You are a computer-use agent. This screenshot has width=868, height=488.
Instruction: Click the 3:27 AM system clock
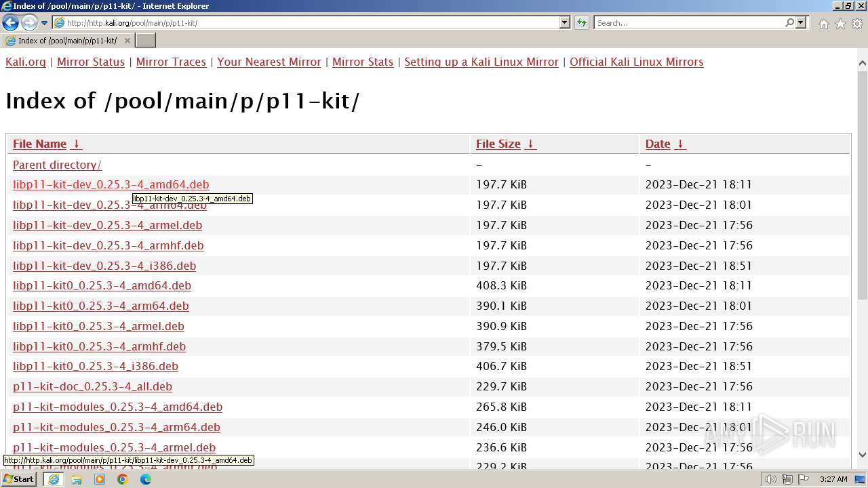[833, 479]
